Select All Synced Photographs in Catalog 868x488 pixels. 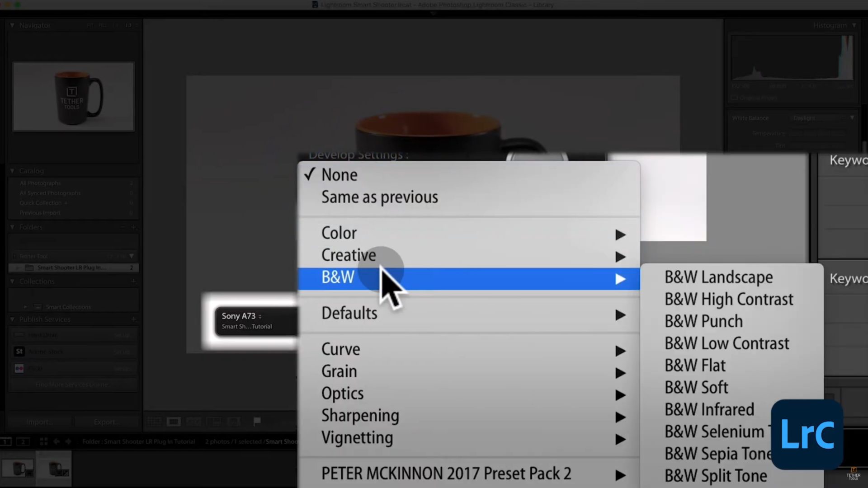[x=74, y=193]
